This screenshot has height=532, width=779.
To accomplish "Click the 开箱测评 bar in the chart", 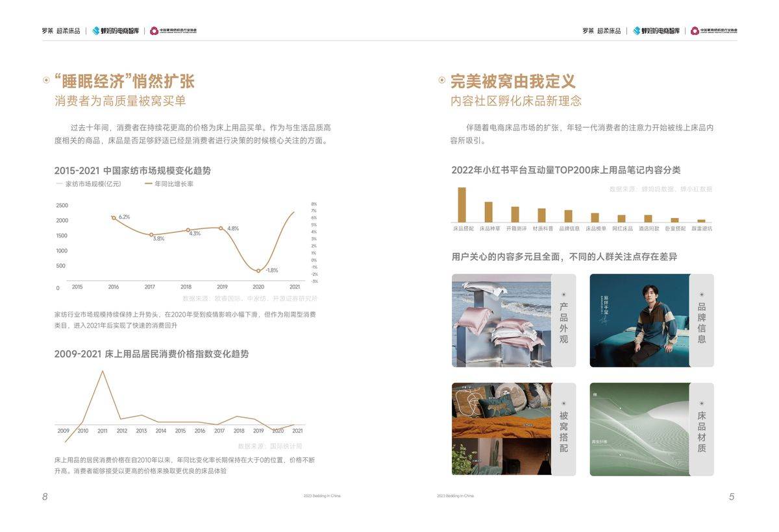I will pyautogui.click(x=515, y=215).
